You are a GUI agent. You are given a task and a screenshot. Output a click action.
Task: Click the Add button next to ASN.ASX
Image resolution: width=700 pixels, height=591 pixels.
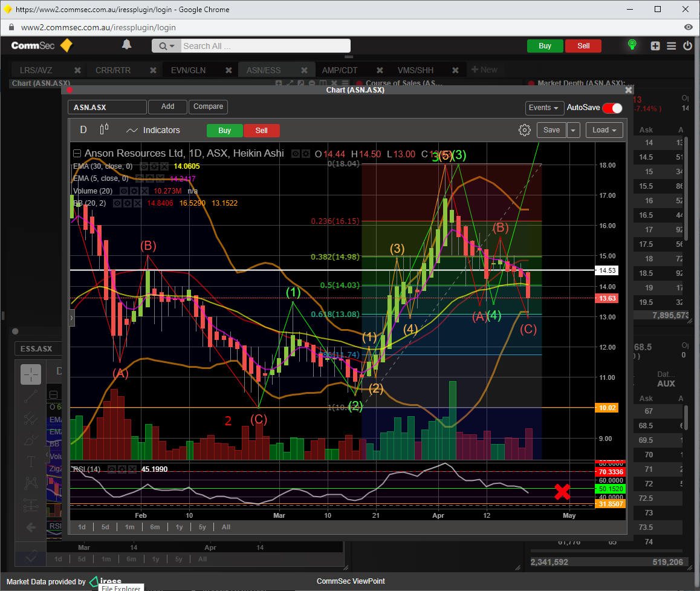pos(168,106)
